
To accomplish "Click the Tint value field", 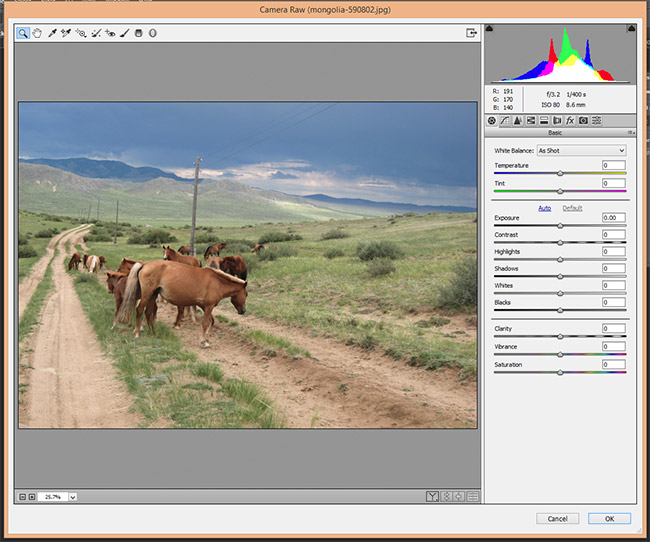I will [614, 183].
